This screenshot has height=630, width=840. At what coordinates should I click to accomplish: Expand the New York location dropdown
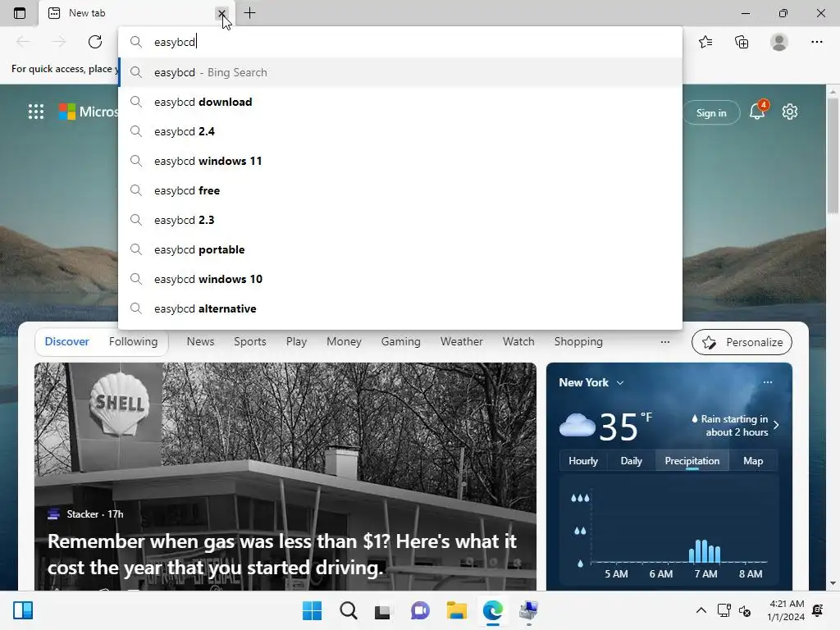coord(620,382)
